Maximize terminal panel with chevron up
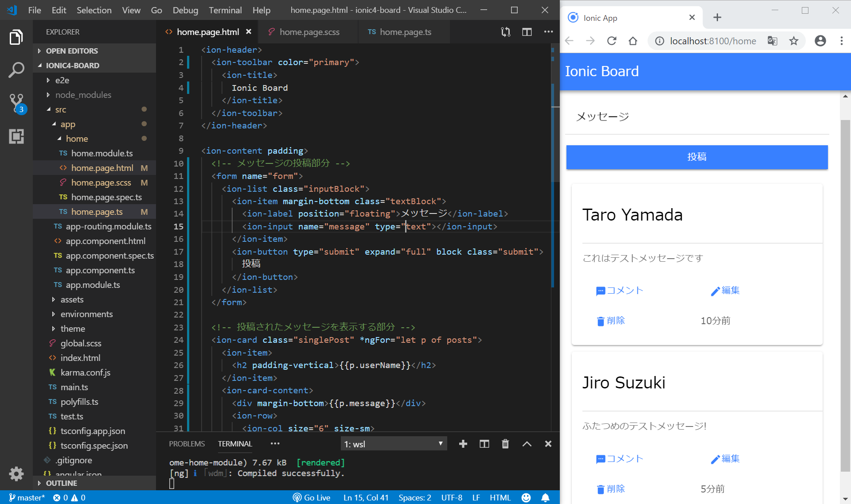The image size is (851, 504). point(527,444)
